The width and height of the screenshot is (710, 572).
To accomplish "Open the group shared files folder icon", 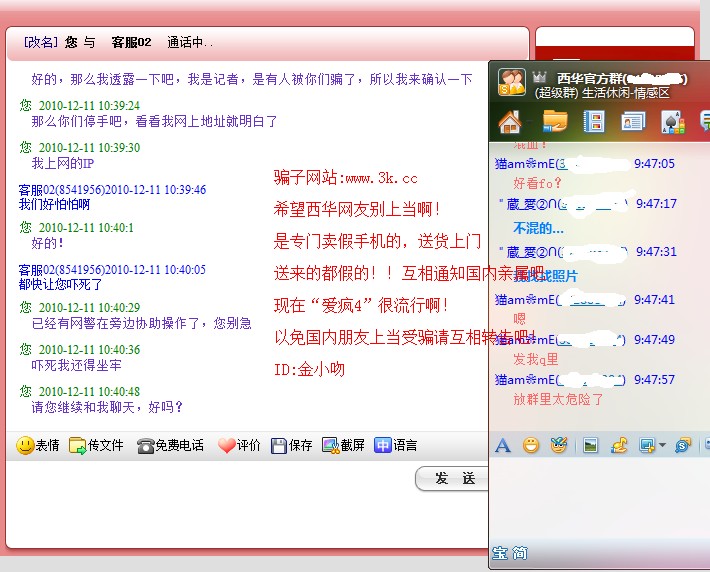I will [x=555, y=121].
